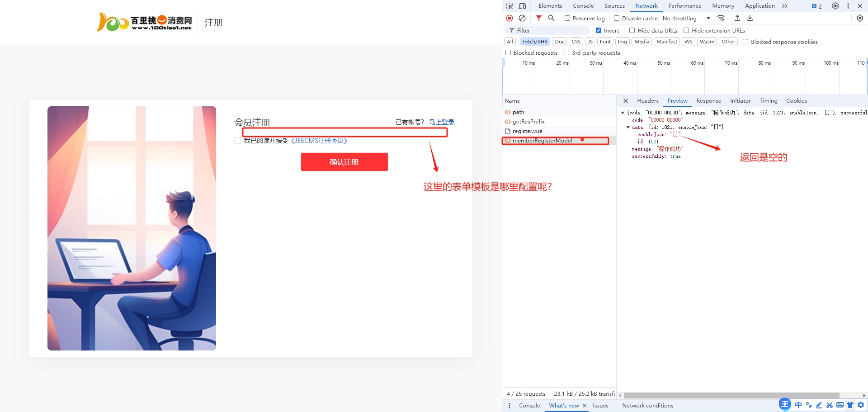Tick the JEECMS agreement checkbox
This screenshot has width=868, height=412.
(x=237, y=141)
